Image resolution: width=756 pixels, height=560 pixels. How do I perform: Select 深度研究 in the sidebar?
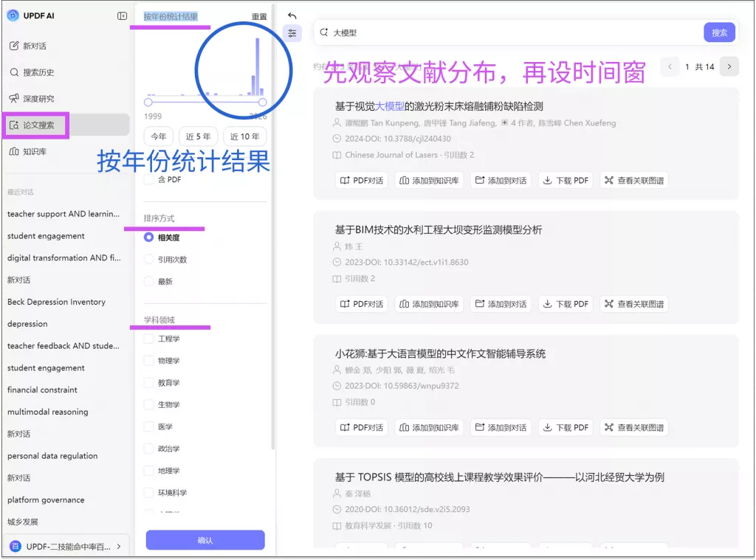click(x=46, y=97)
